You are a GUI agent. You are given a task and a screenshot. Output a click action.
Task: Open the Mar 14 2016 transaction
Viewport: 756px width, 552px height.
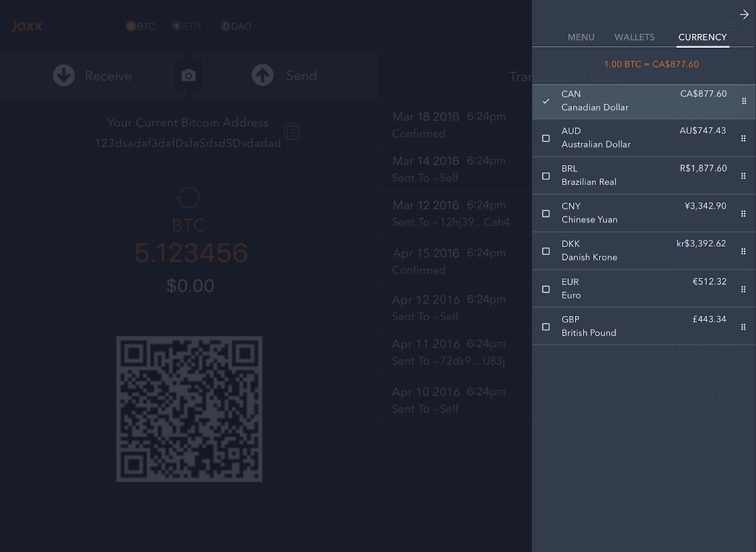coord(455,169)
